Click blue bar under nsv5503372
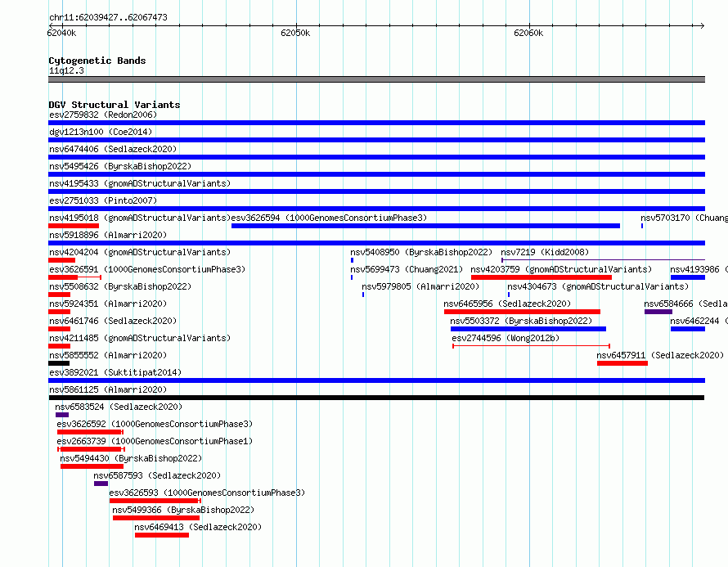Screen dimensions: 728x567 pos(528,329)
